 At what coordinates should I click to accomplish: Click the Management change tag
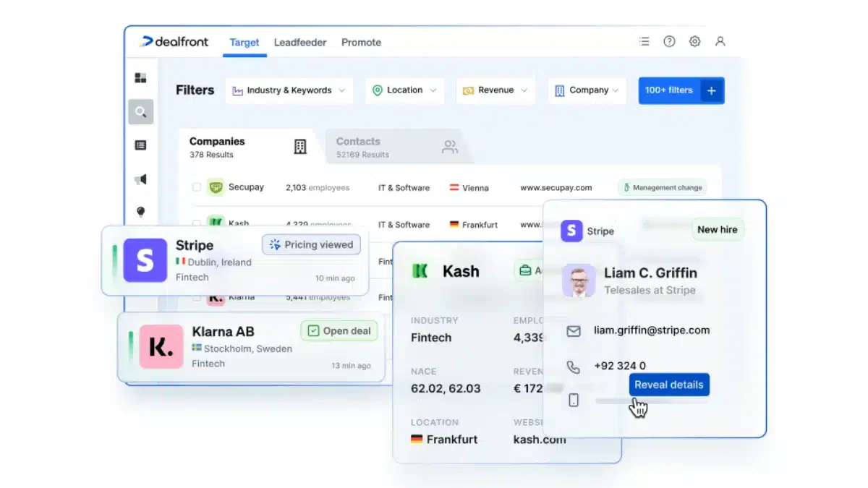tap(662, 187)
